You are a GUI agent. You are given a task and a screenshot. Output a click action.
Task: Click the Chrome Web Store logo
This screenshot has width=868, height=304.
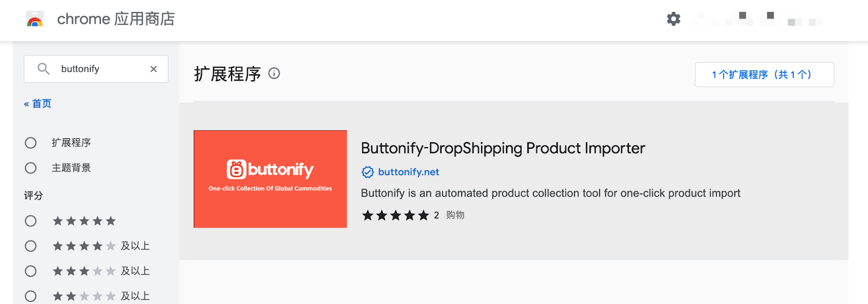(35, 20)
